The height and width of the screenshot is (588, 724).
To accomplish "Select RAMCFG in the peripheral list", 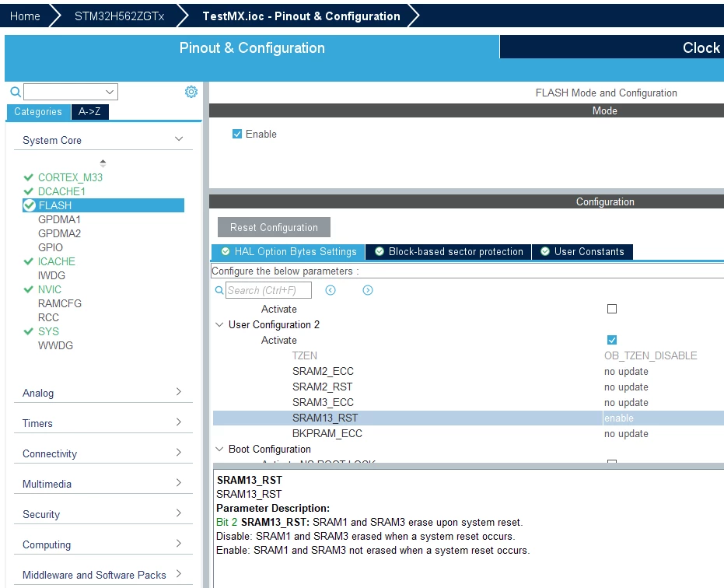I will [x=60, y=303].
